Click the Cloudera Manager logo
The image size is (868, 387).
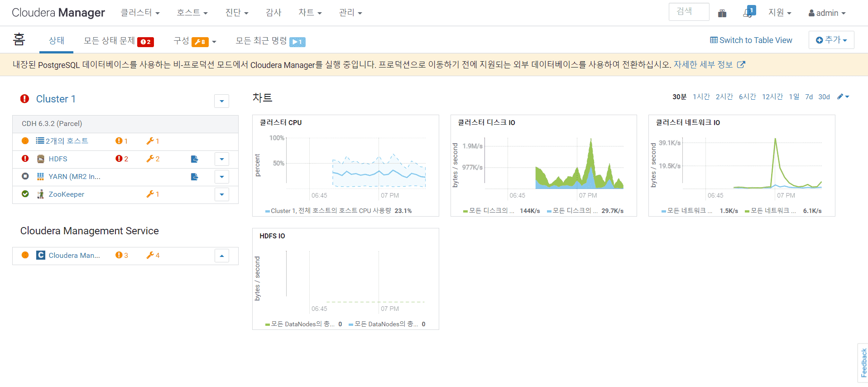[x=58, y=13]
